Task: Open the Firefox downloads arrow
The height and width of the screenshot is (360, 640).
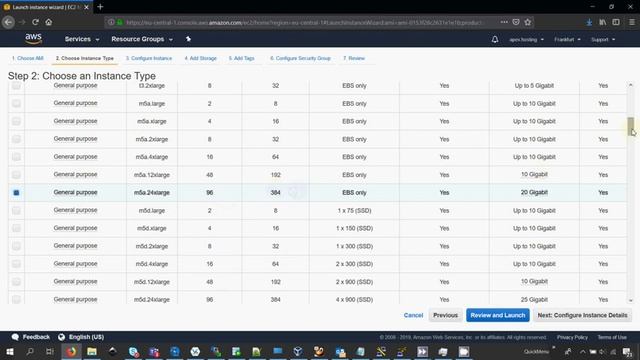Action: 589,22
